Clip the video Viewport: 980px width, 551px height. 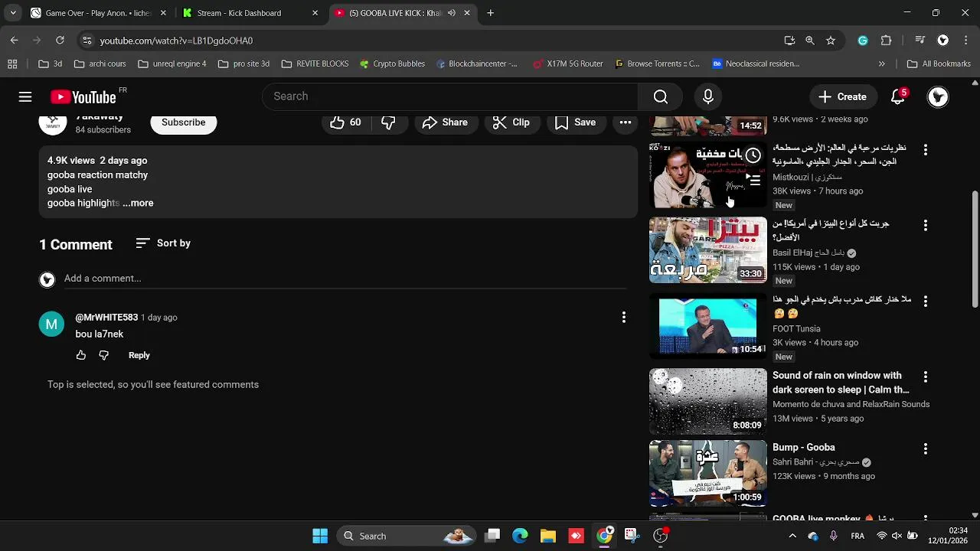[x=511, y=122]
